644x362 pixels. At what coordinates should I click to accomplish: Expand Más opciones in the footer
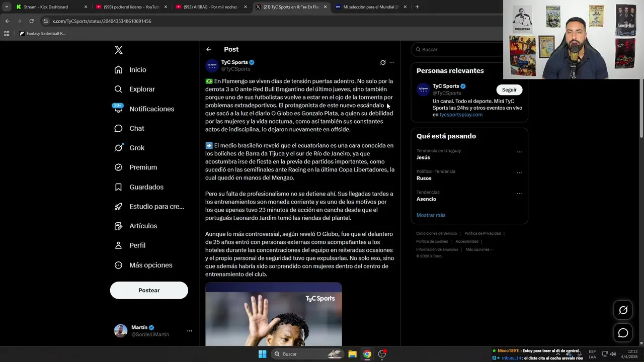point(479,249)
